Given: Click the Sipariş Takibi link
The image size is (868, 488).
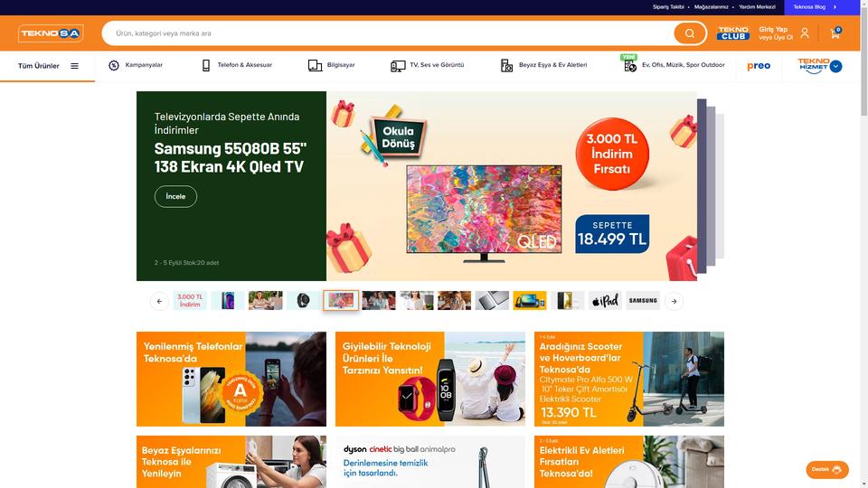Looking at the screenshot, I should [x=668, y=7].
